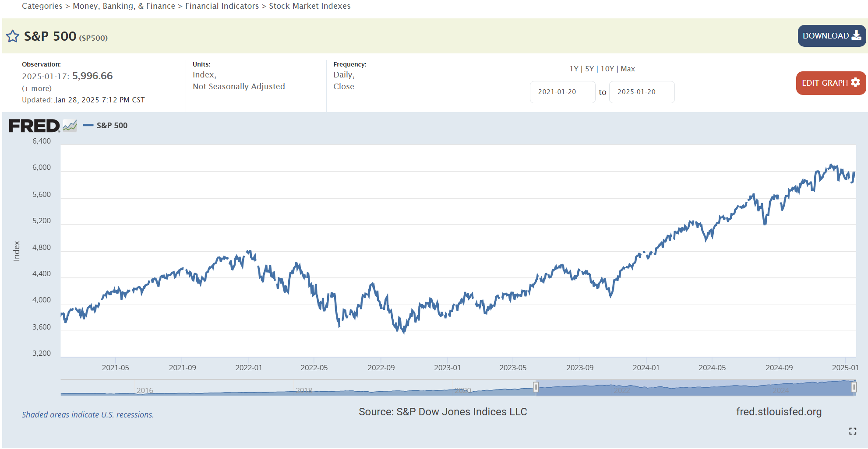Select the Max date range
Viewport: 868px width, 449px height.
coord(628,69)
